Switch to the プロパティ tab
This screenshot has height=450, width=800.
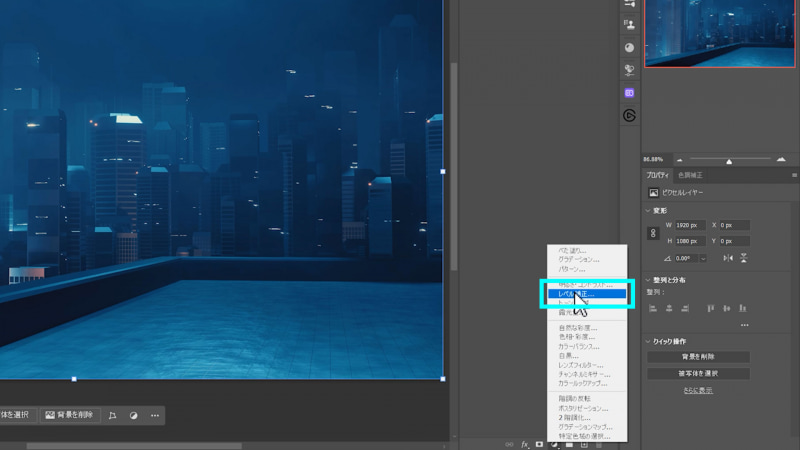tap(657, 175)
